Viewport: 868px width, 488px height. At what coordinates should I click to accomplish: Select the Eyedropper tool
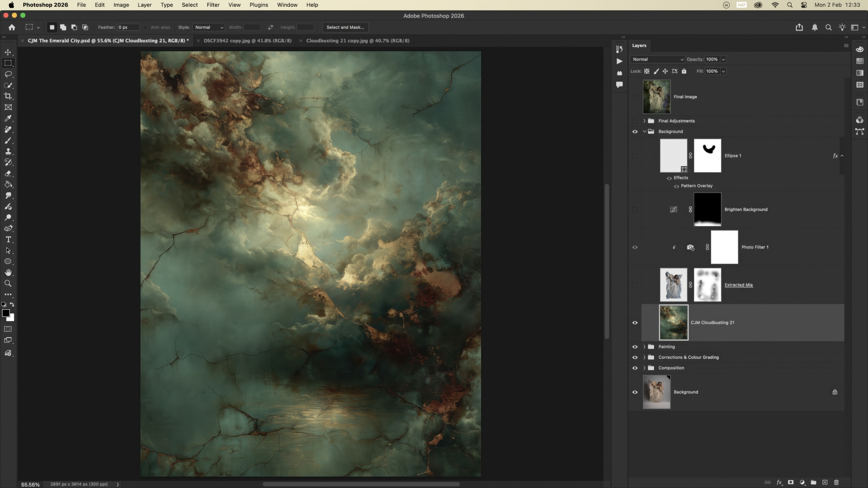[8, 118]
